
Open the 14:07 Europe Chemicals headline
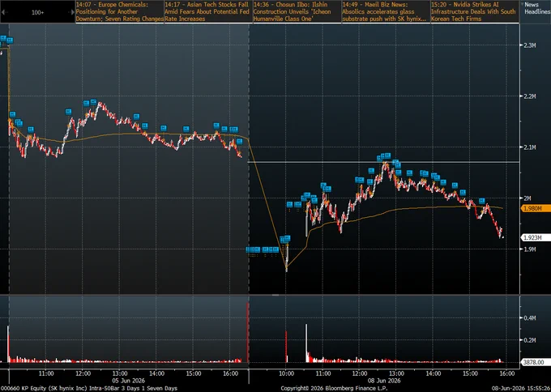pos(120,11)
